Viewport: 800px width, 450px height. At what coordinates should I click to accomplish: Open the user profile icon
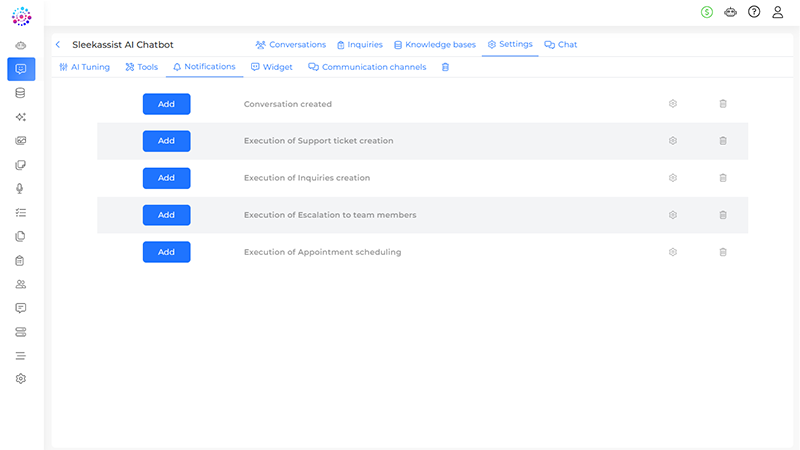coord(777,12)
